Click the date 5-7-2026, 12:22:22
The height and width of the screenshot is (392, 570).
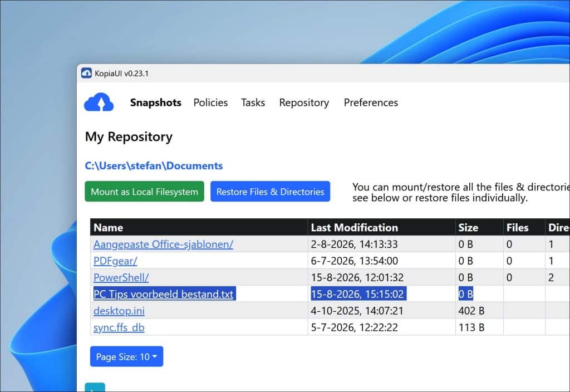(x=354, y=327)
